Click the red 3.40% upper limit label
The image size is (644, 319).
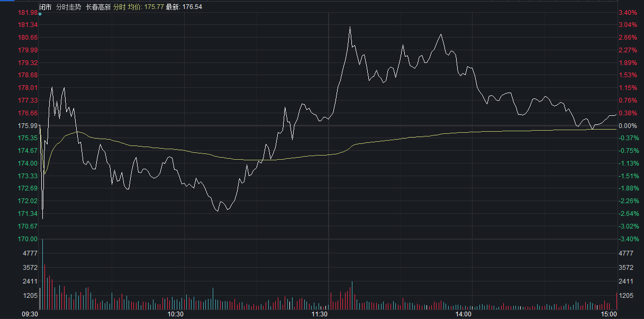[627, 12]
